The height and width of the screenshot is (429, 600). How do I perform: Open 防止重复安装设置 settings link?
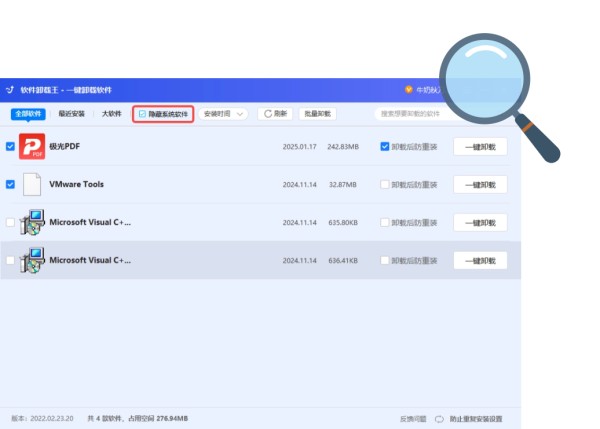pos(476,419)
